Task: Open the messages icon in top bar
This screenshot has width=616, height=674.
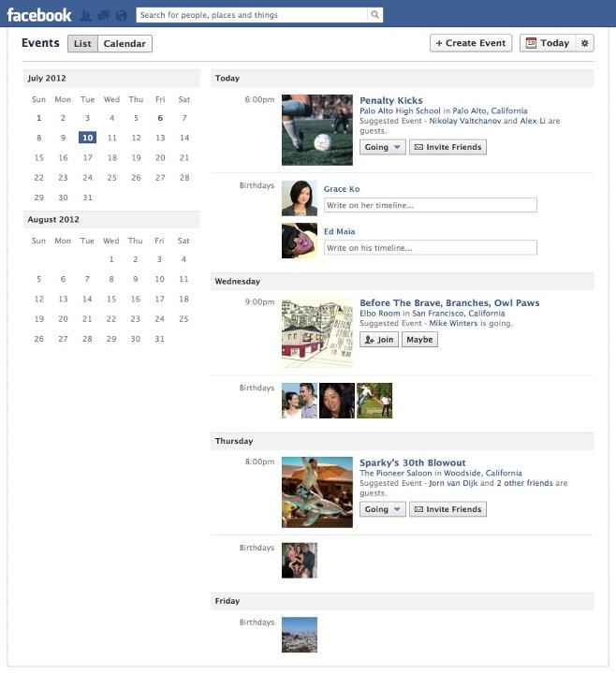Action: click(x=104, y=16)
